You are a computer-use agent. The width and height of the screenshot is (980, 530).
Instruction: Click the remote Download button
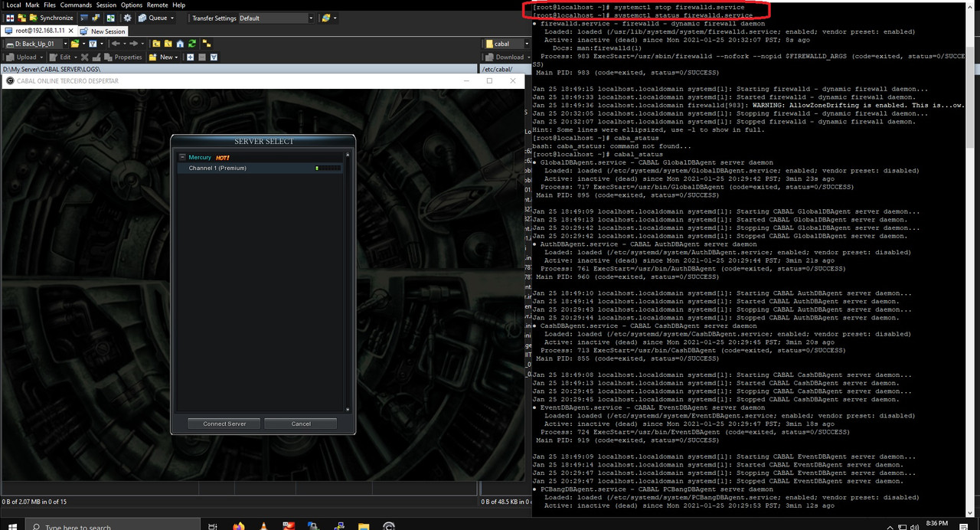pos(505,57)
